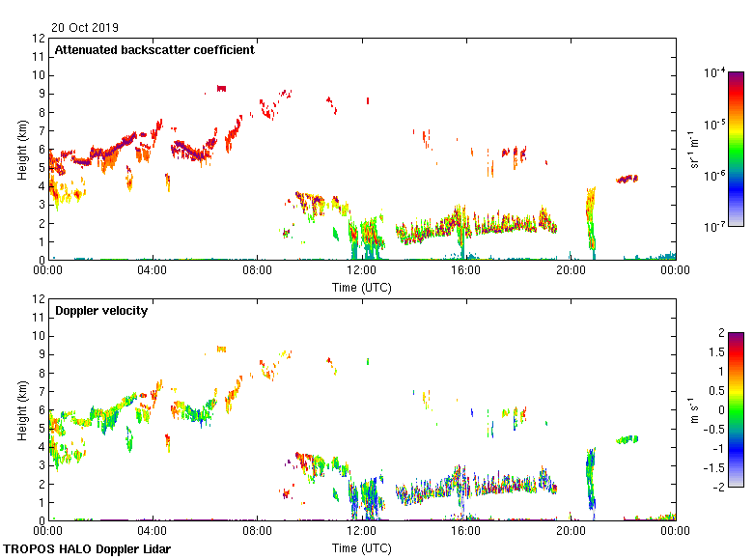This screenshot has width=753, height=560.
Task: Click the 12:00 tick label under backscatter plot
Action: pos(362,272)
